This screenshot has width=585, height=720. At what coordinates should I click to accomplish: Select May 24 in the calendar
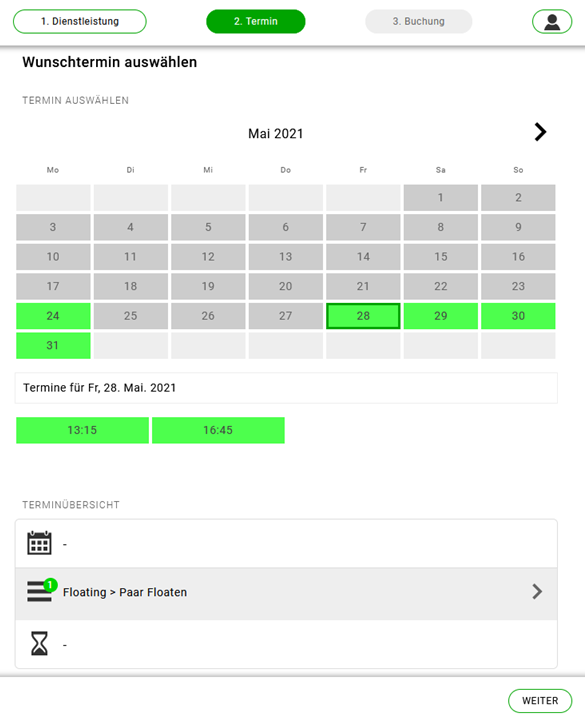point(53,316)
